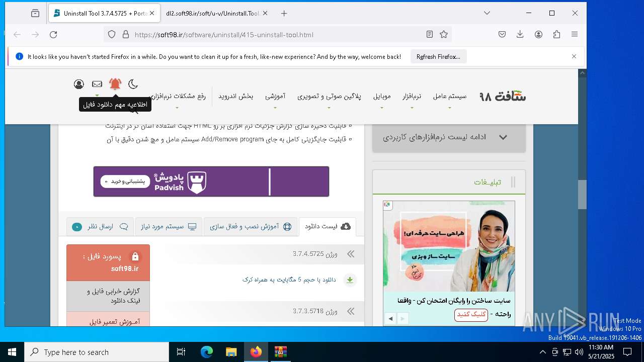Image resolution: width=644 pixels, height=362 pixels.
Task: Open the user account icon on site
Action: [78, 84]
